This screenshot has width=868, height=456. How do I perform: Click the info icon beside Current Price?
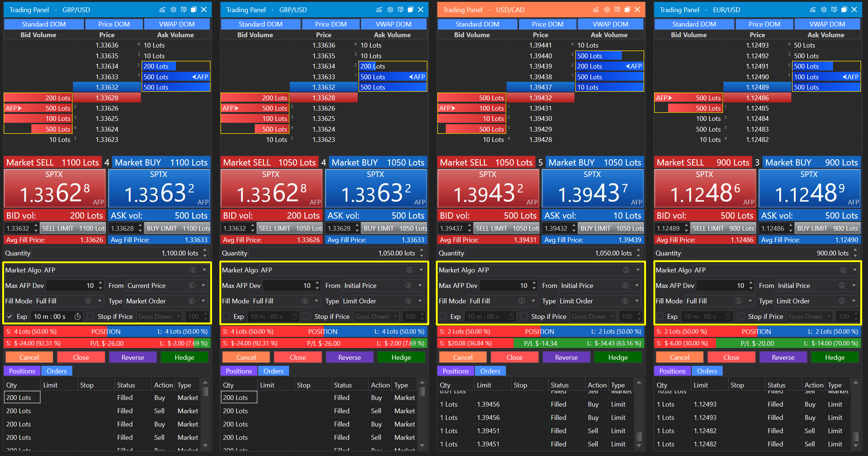click(x=192, y=286)
